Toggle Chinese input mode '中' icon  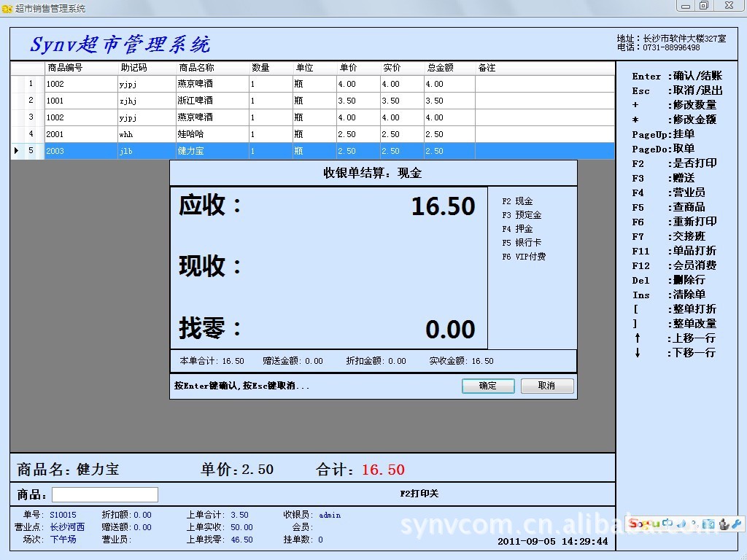[666, 524]
